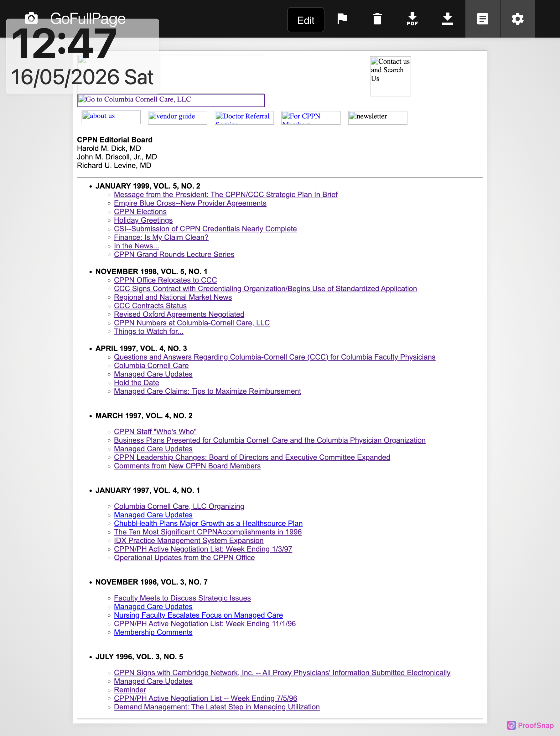Open Columbia Cornell Care, LLC Organizing link
560x736 pixels.
(x=179, y=506)
